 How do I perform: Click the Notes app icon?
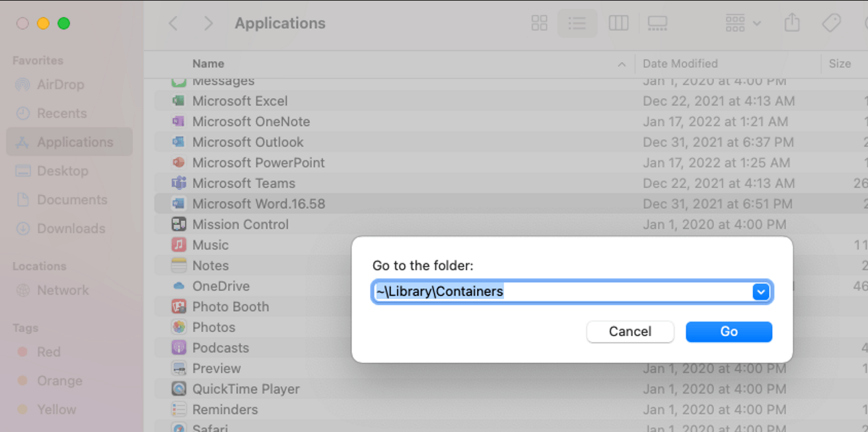pos(179,265)
